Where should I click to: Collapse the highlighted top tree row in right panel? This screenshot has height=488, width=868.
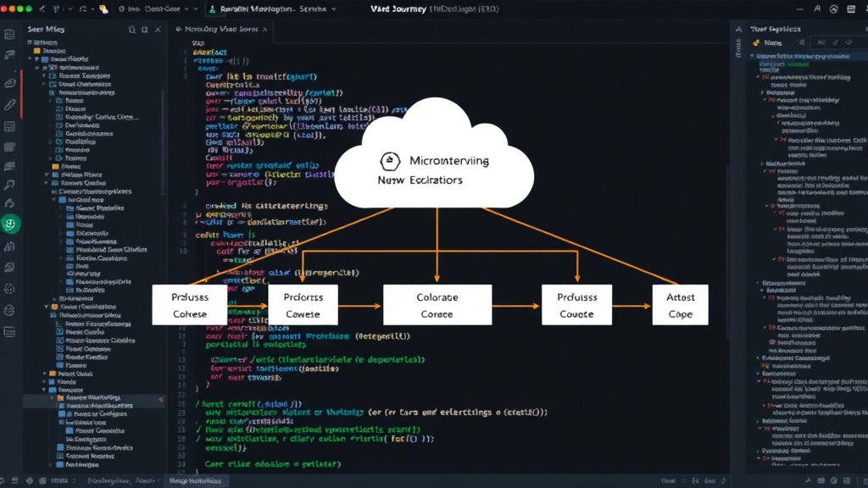click(x=753, y=56)
